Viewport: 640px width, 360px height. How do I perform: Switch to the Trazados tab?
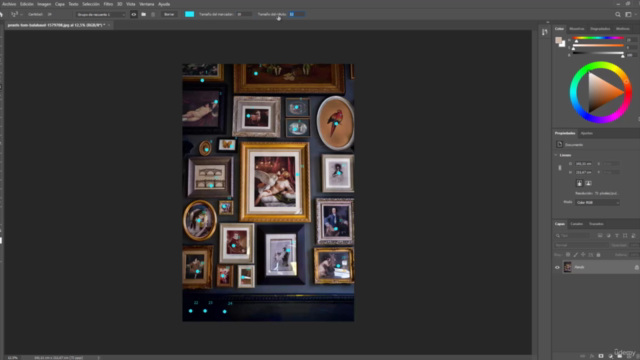point(596,224)
